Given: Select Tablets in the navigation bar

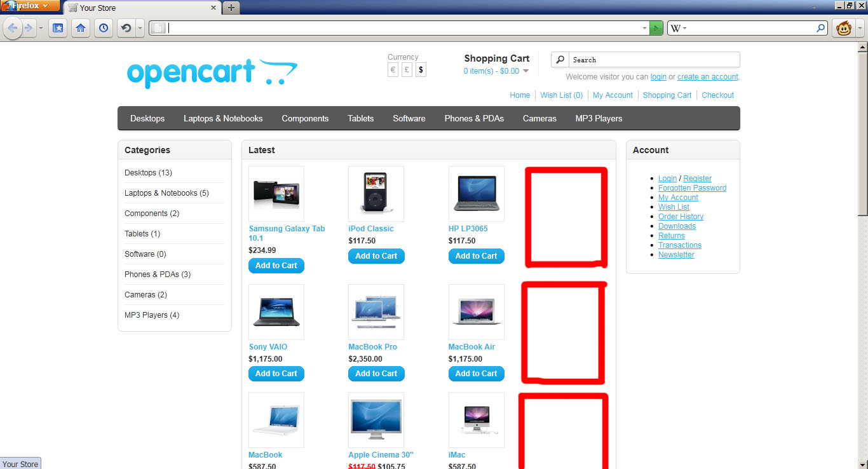Looking at the screenshot, I should pyautogui.click(x=361, y=118).
